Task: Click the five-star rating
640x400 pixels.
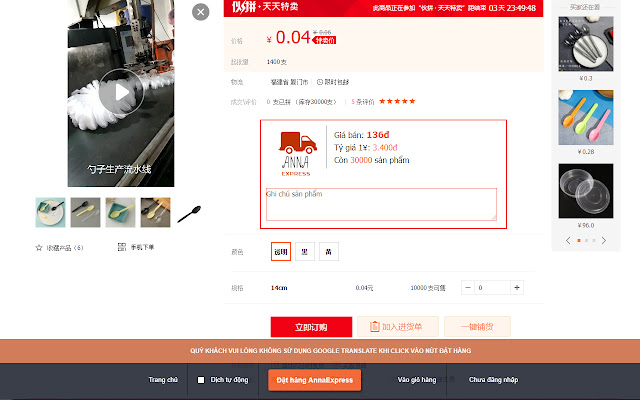Action: click(397, 101)
